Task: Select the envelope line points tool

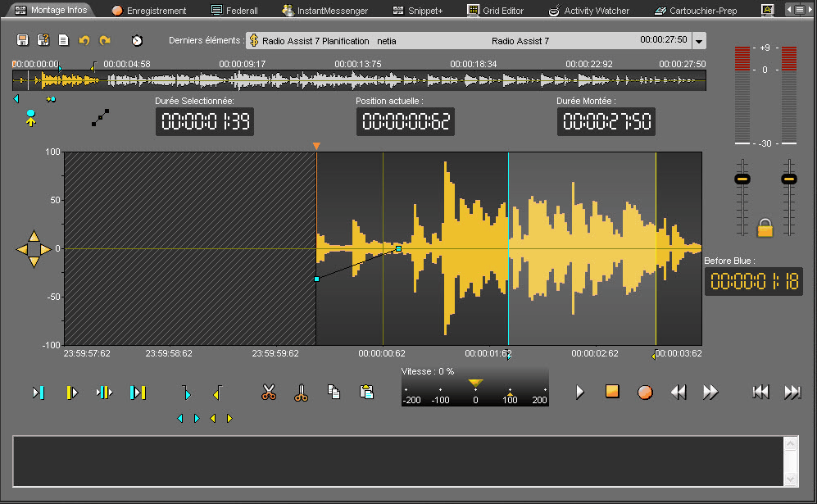Action: coord(100,118)
